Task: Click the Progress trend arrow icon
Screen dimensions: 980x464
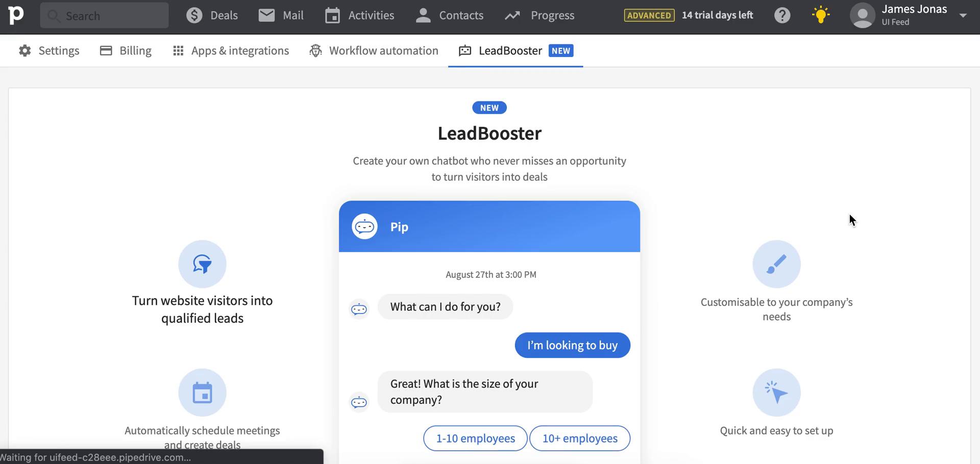Action: click(x=512, y=16)
